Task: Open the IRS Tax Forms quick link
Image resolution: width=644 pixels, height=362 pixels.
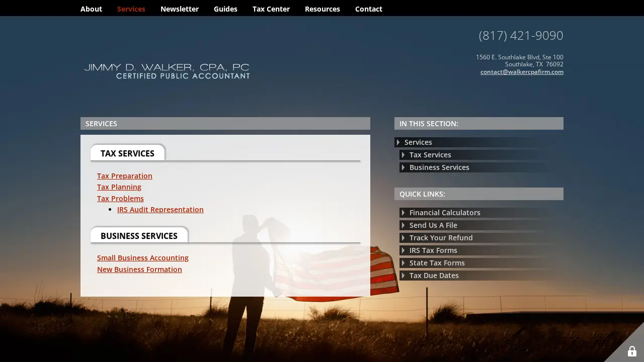Action: click(481, 250)
